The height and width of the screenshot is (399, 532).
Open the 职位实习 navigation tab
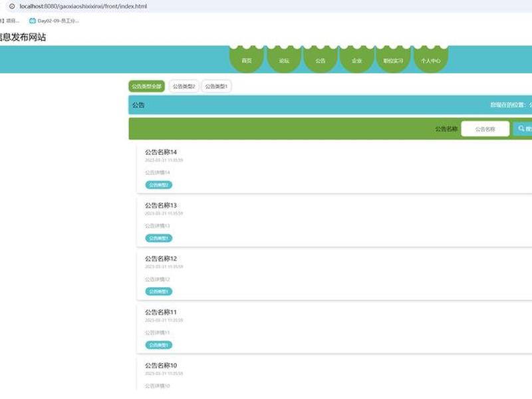393,60
